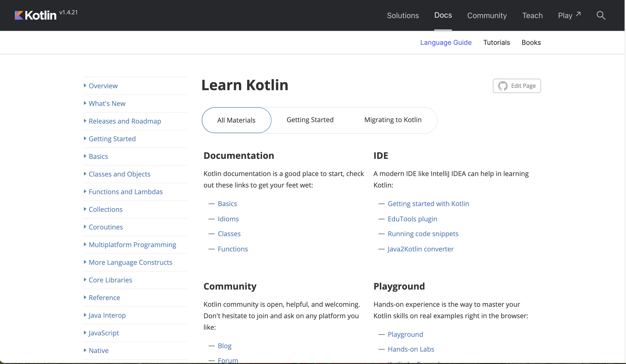The width and height of the screenshot is (626, 364).
Task: Expand Functions and Lambdas arrow
Action: (x=85, y=192)
